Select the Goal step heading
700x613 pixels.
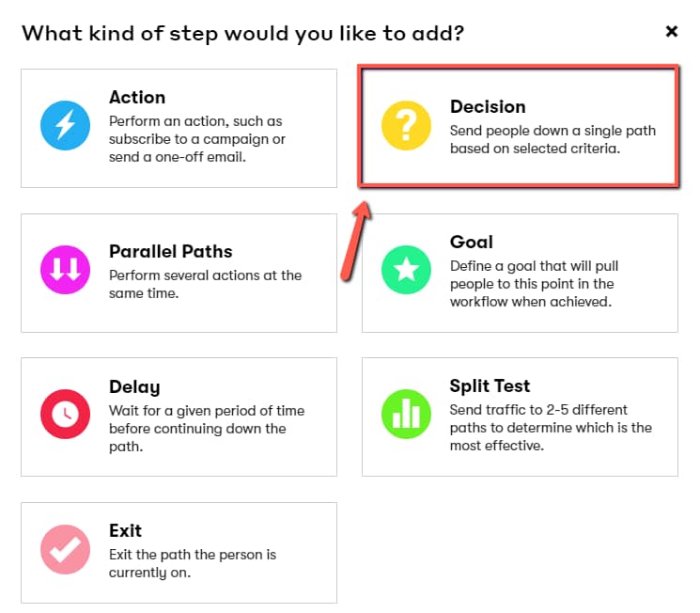pyautogui.click(x=472, y=243)
